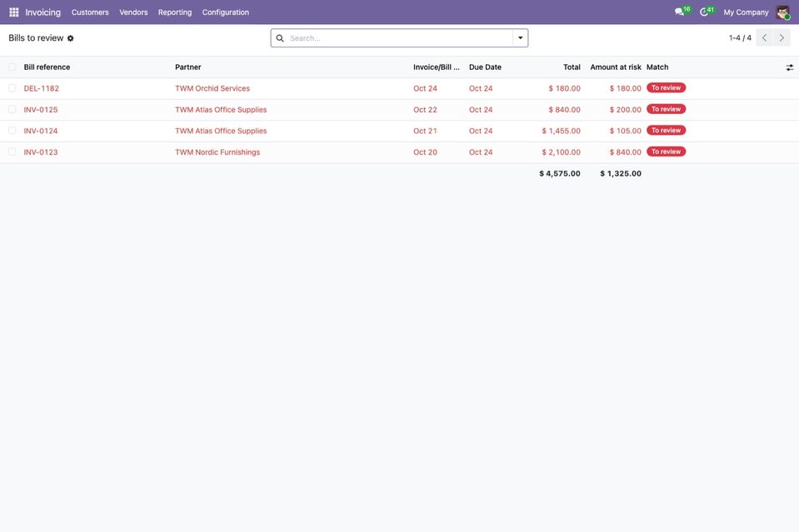Click the Oct 21 invoice date cell
This screenshot has height=532, width=799.
(x=425, y=131)
